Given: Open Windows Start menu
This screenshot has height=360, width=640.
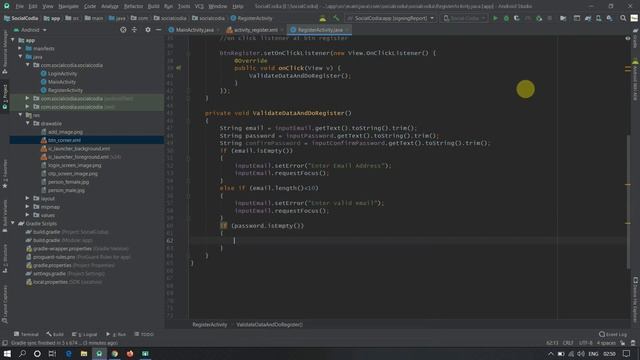Looking at the screenshot, I should [x=7, y=353].
